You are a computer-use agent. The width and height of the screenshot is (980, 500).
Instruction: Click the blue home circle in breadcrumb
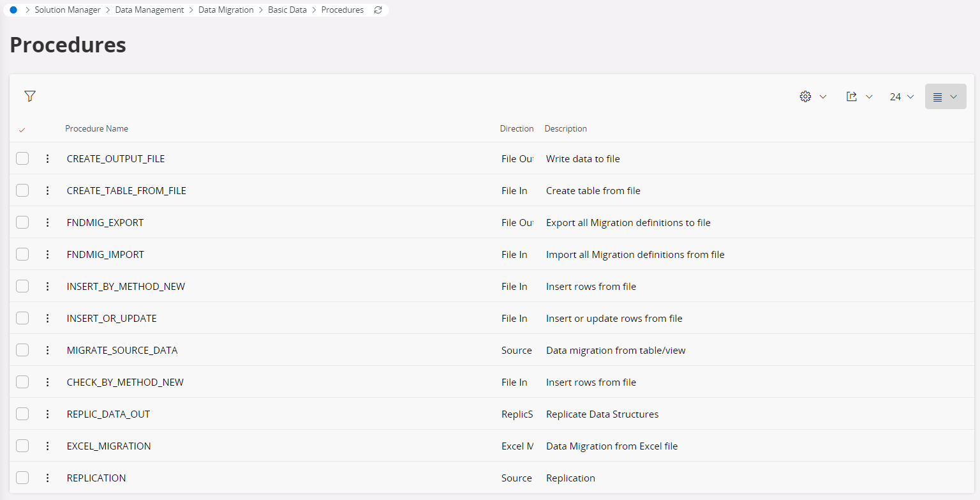click(13, 10)
